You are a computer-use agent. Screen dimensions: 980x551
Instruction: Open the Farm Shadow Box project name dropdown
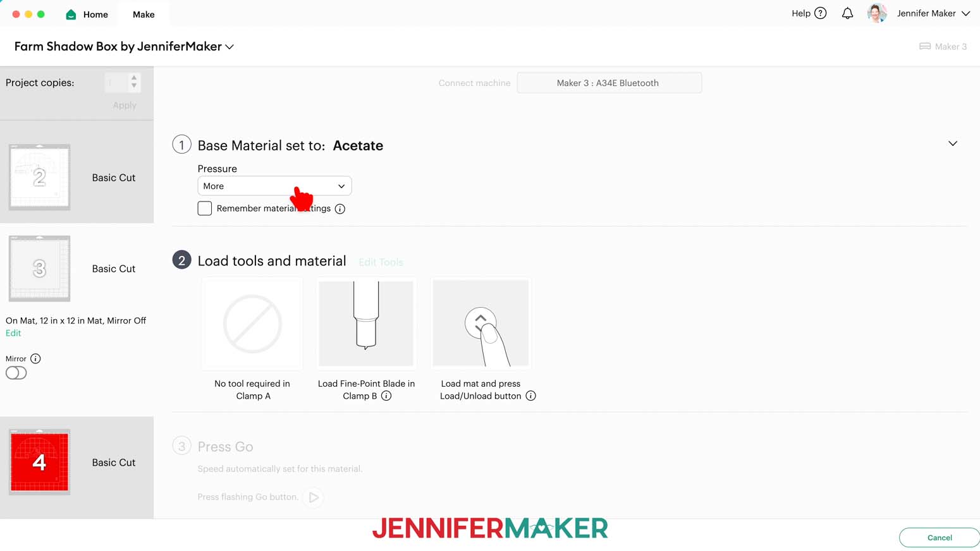230,47
